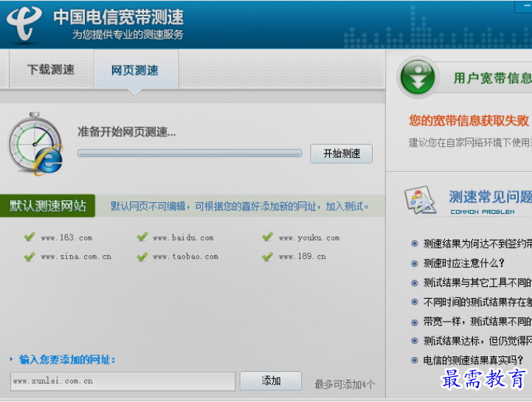Open FAQ 测试结果达标,但仍觉得网慢
This screenshot has width=532, height=402.
pos(477,341)
